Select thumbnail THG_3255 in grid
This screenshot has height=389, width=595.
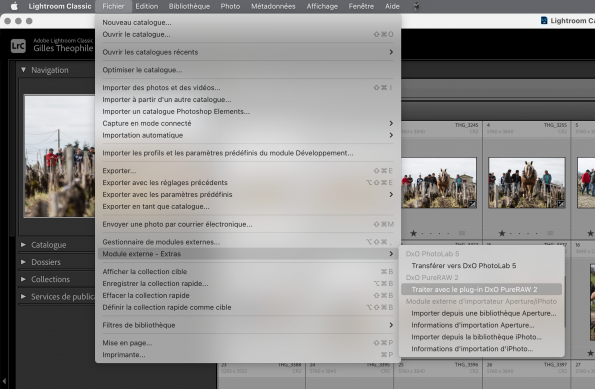[x=527, y=183]
